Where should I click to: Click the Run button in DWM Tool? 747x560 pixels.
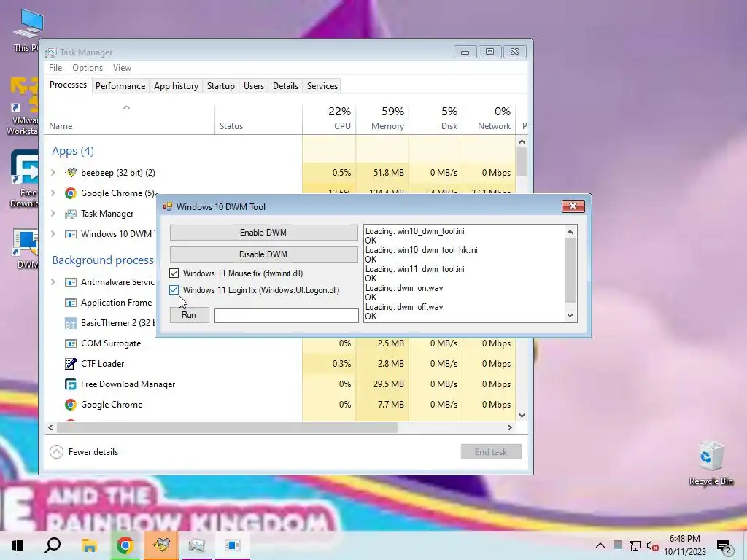pos(189,315)
